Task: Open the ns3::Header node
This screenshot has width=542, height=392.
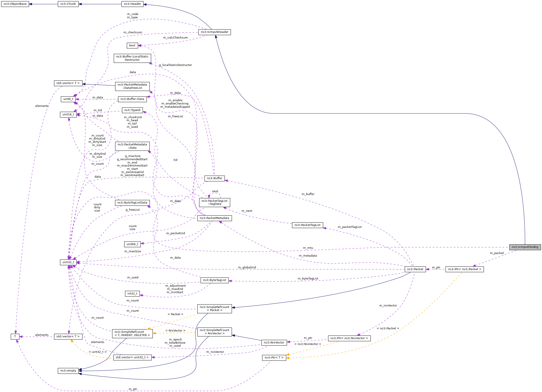Action: (132, 4)
